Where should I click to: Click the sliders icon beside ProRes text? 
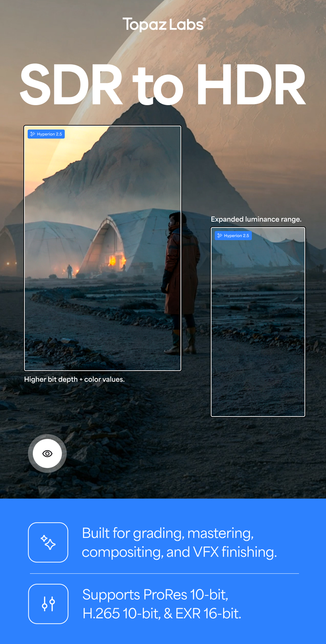tap(48, 604)
